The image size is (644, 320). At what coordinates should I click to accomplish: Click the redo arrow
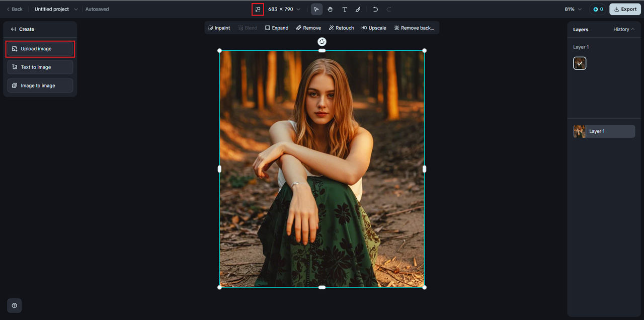click(x=389, y=9)
